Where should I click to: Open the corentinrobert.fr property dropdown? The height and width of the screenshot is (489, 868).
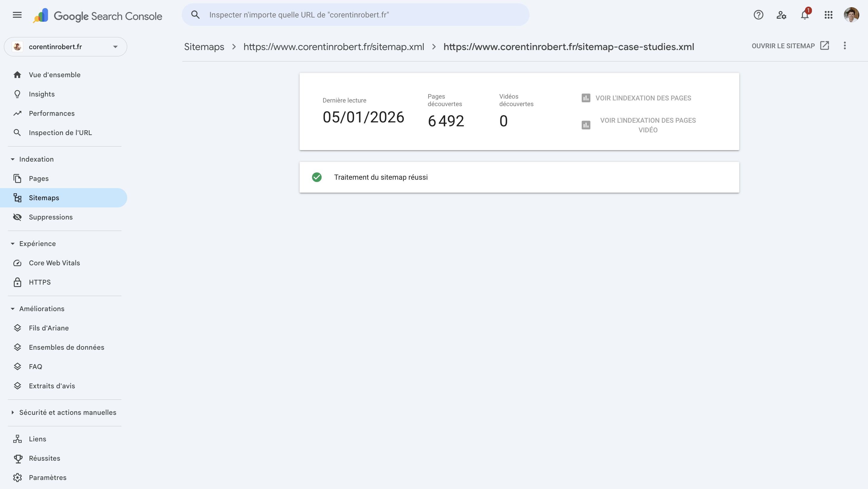[65, 46]
